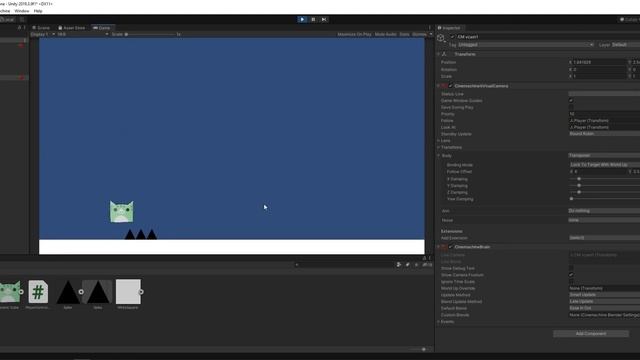This screenshot has height=360, width=640.
Task: Open the Inspector tab
Action: pyautogui.click(x=449, y=28)
